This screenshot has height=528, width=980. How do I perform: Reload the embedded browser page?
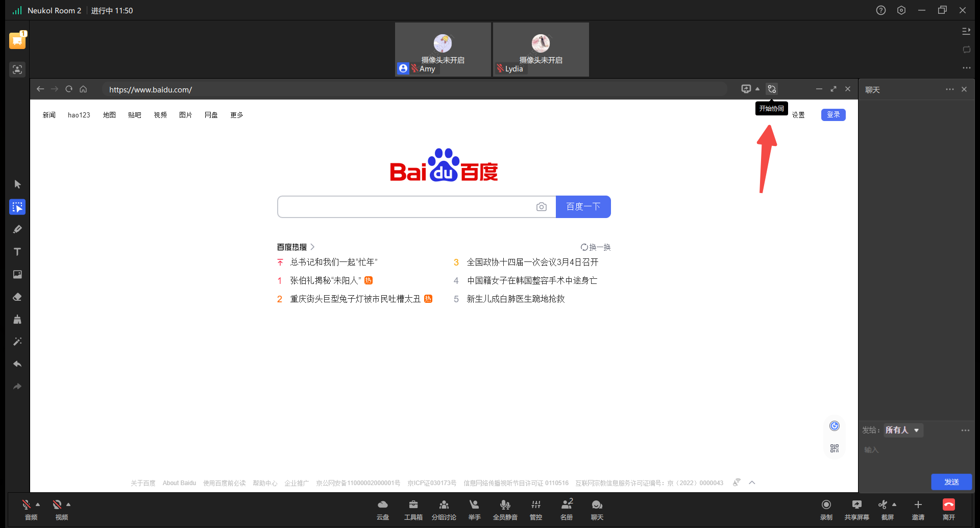click(x=69, y=89)
